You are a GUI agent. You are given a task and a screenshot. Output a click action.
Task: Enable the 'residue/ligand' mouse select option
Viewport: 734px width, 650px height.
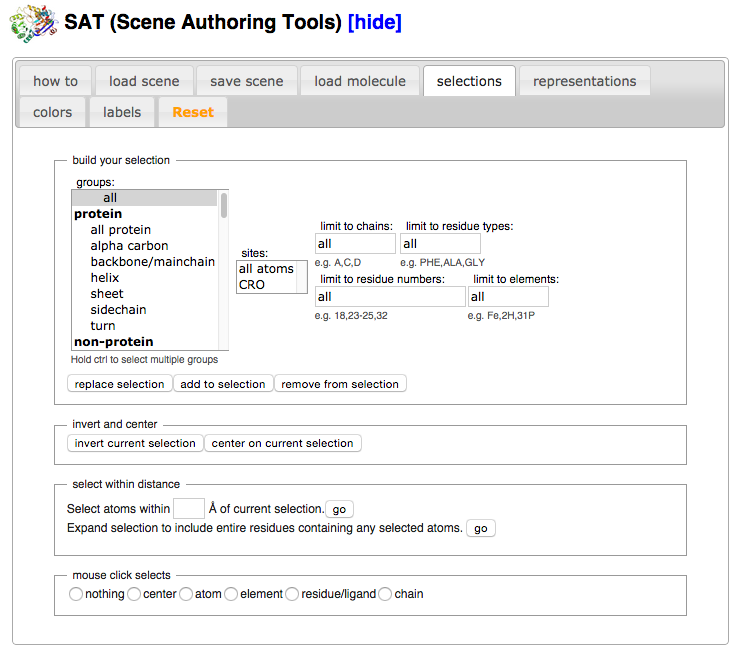point(293,594)
